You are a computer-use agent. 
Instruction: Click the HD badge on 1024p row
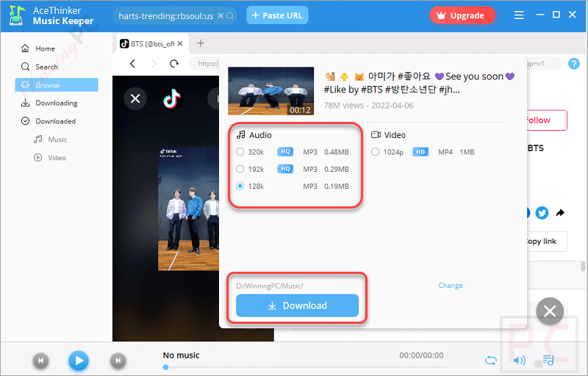click(x=420, y=152)
